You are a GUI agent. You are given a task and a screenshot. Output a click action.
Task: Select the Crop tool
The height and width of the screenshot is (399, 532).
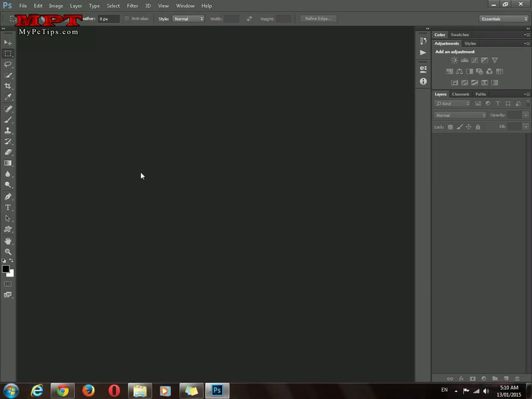tap(8, 86)
